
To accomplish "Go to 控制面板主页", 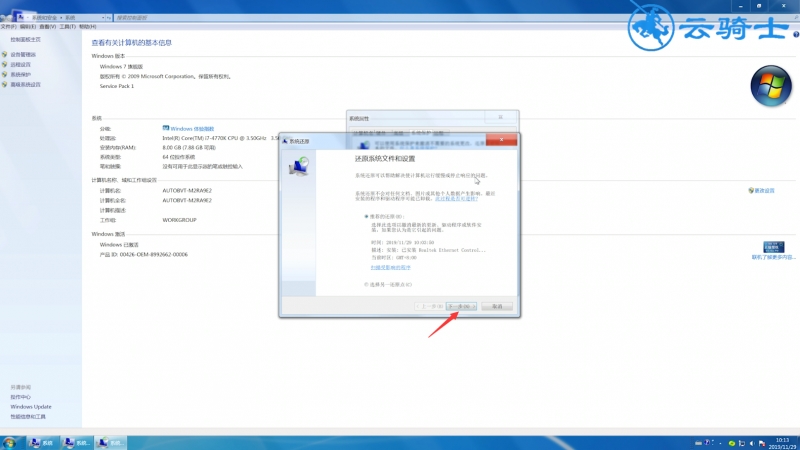I will 26,39.
